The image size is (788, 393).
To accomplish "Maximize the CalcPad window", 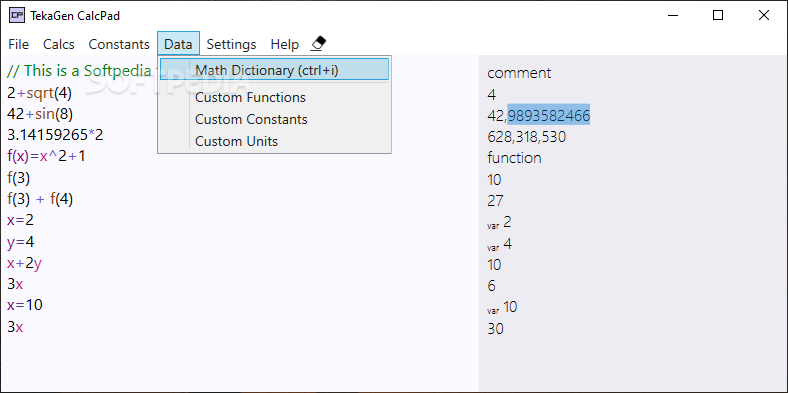I will click(718, 16).
